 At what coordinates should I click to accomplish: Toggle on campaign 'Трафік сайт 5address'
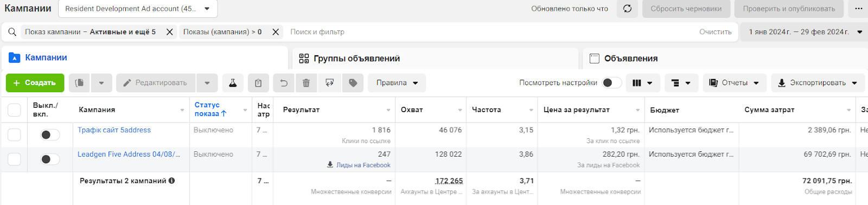[50, 134]
